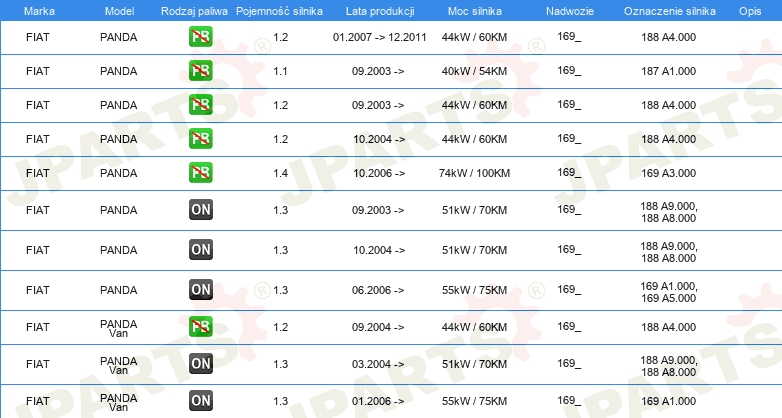This screenshot has width=782, height=418.
Task: Select '188 A4.000' in the Panda Van 09.2004 row
Action: click(x=669, y=327)
